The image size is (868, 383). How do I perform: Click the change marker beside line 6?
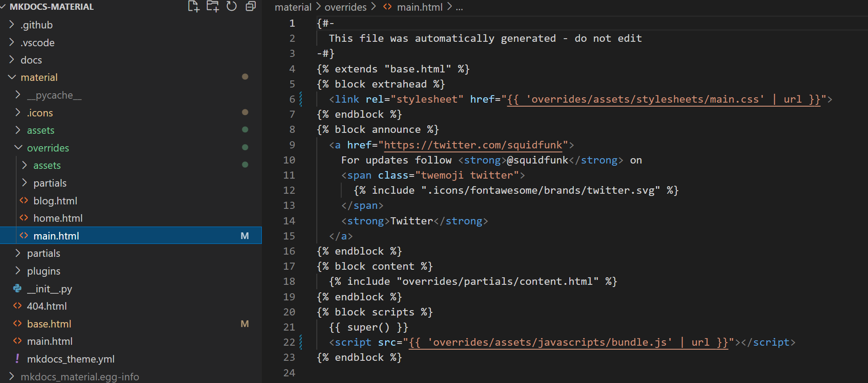coord(301,99)
